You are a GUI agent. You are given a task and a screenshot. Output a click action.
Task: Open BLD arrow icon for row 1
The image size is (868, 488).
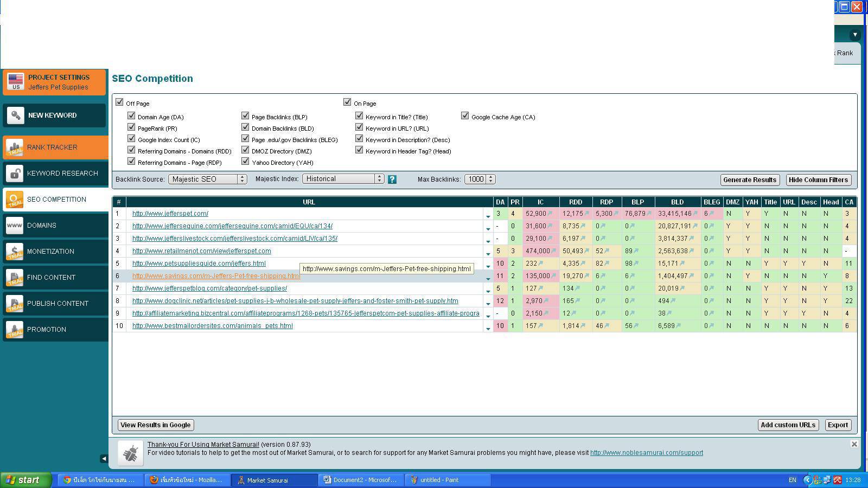point(695,214)
